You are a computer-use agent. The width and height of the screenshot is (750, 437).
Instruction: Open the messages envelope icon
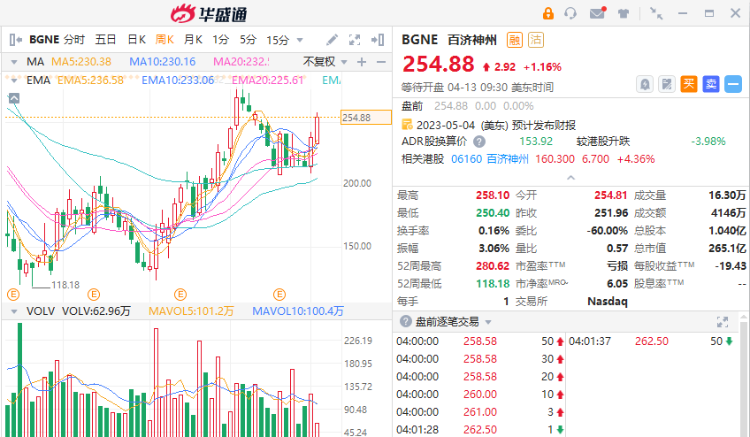click(x=598, y=13)
